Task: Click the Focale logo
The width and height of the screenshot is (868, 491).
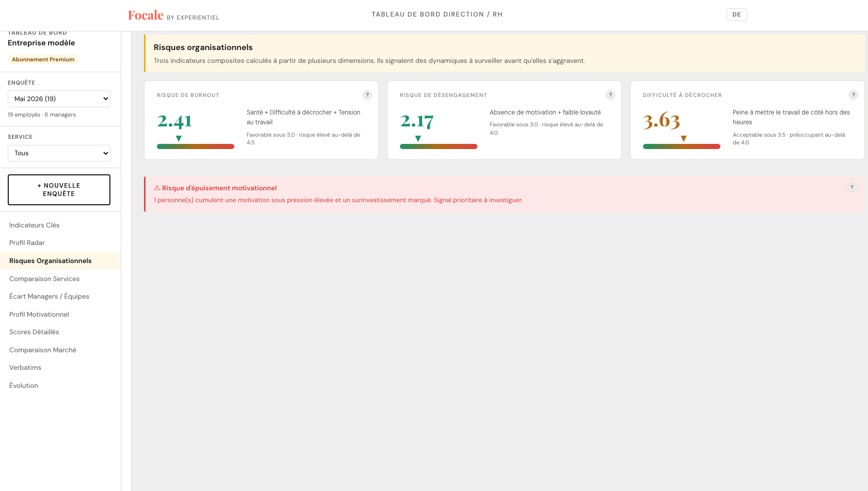Action: click(146, 15)
